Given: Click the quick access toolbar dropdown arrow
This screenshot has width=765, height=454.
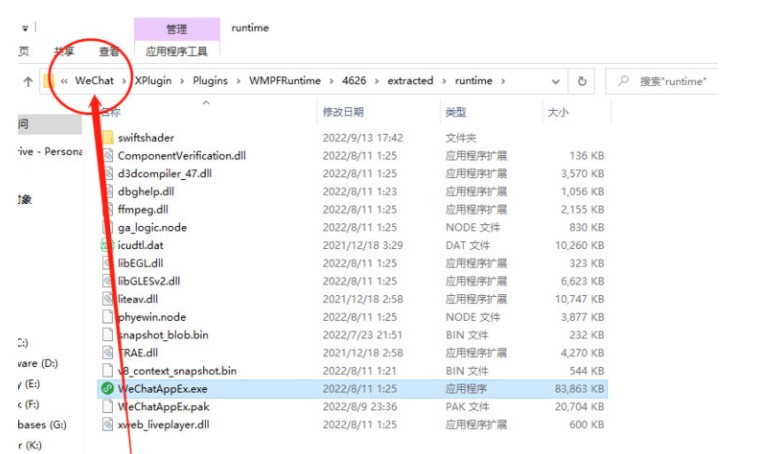Looking at the screenshot, I should [25, 28].
